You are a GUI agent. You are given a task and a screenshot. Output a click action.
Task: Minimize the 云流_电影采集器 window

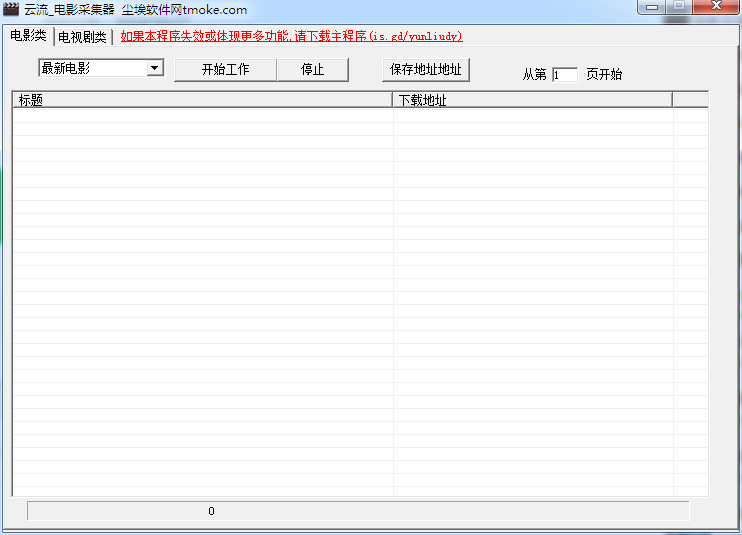(652, 7)
